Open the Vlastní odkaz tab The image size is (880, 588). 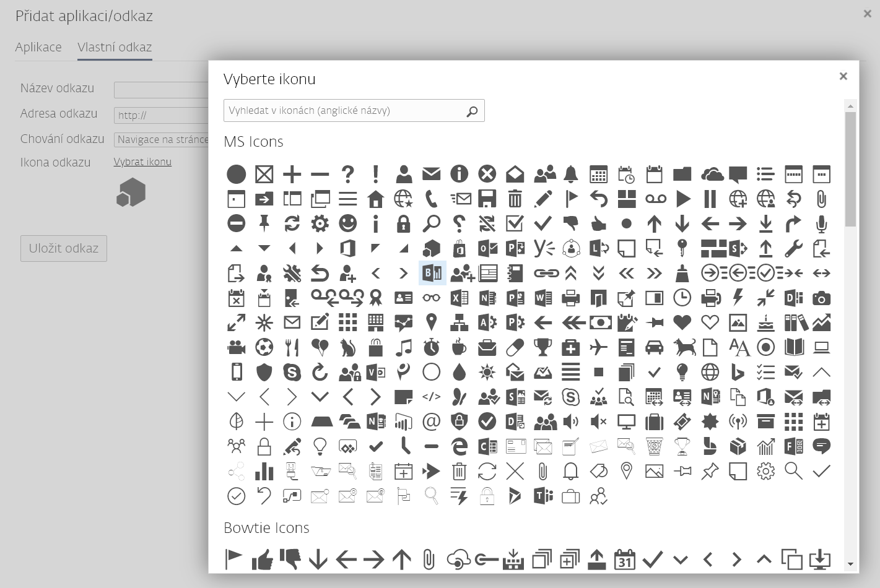[115, 47]
